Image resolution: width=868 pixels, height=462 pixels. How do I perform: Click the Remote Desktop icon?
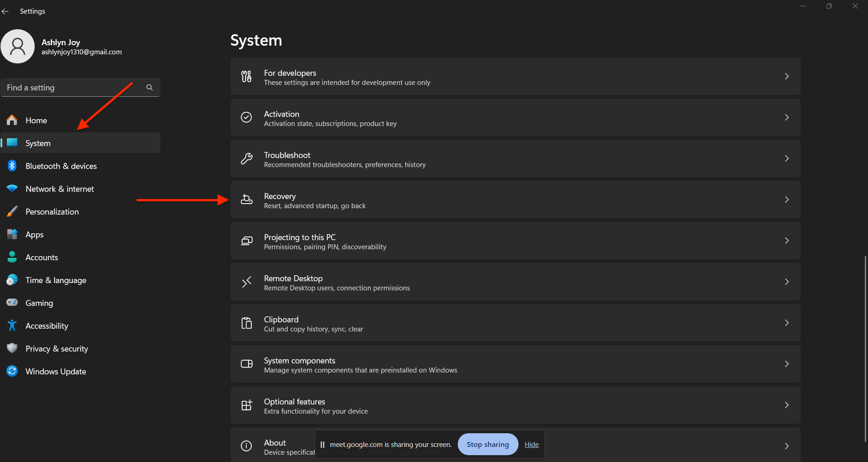247,282
